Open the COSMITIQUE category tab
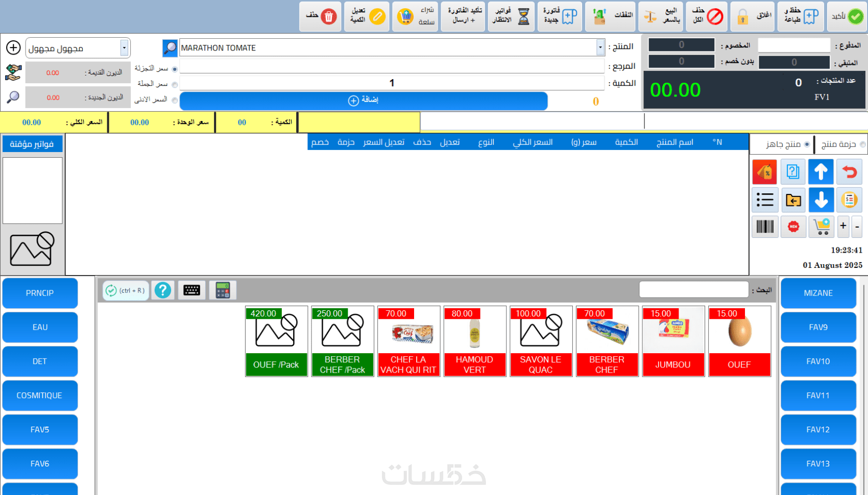868x495 pixels. [40, 395]
